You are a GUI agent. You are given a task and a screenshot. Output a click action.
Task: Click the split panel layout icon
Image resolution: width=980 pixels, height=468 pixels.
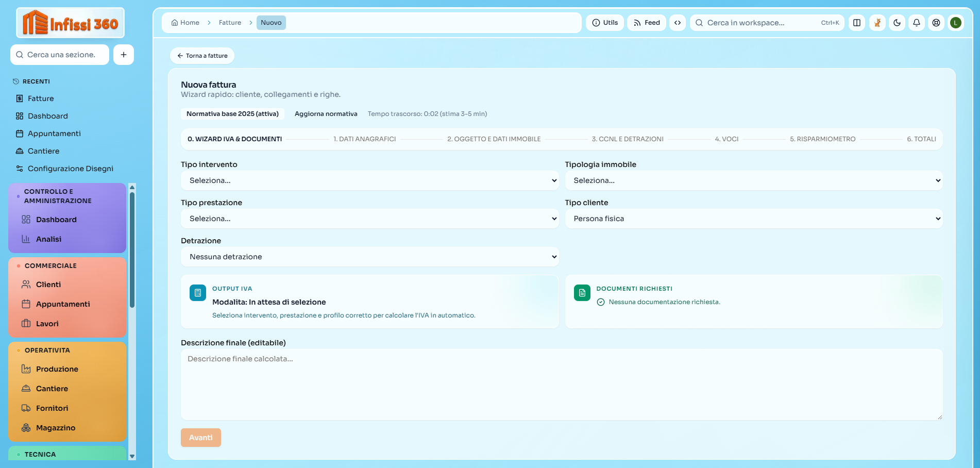[x=857, y=23]
